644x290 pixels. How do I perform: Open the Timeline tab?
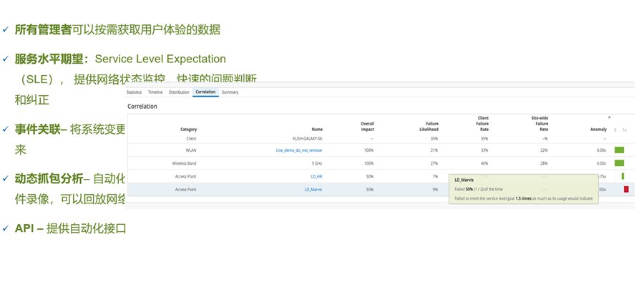[155, 92]
